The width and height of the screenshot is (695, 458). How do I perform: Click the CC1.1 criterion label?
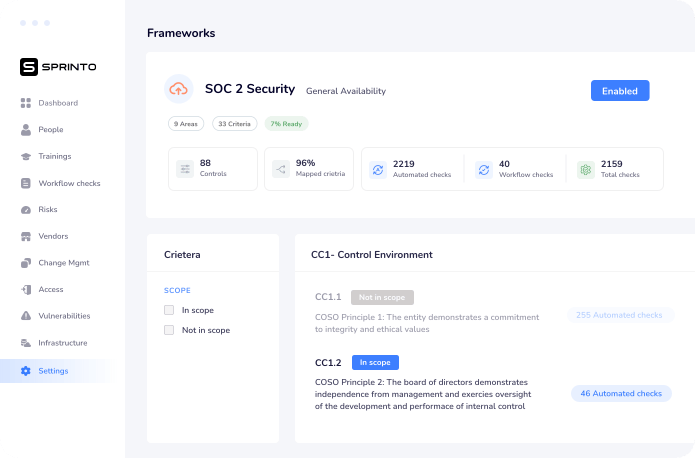[328, 297]
